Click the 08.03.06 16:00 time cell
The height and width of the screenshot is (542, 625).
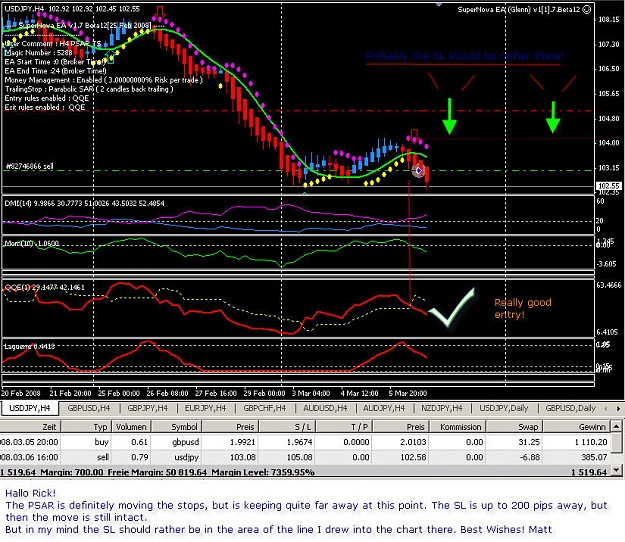click(30, 457)
